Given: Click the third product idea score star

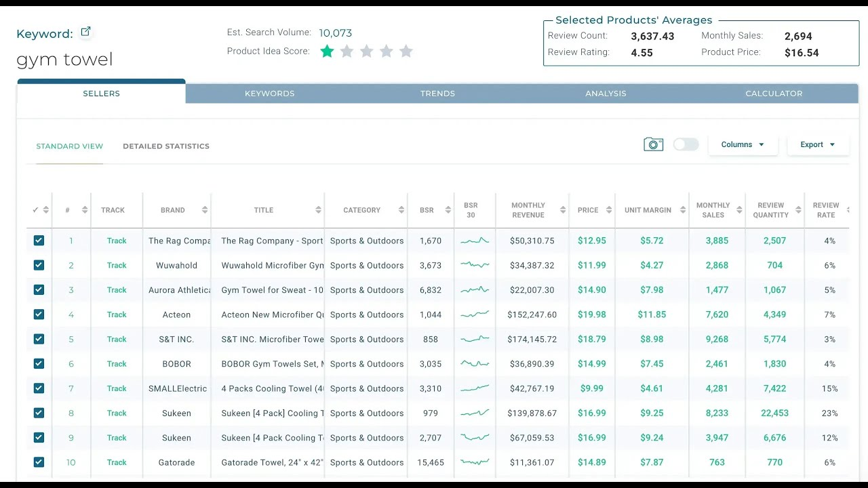Looking at the screenshot, I should coord(367,52).
